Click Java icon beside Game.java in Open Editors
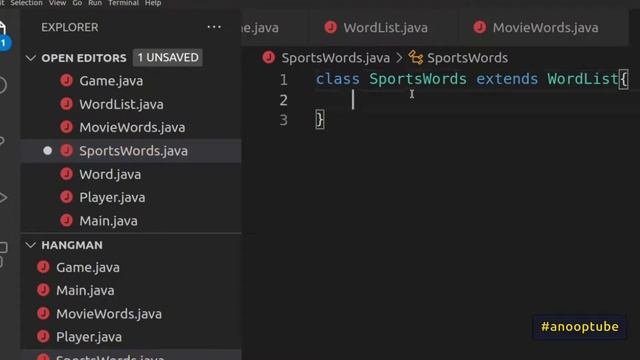Image resolution: width=640 pixels, height=360 pixels. (66, 80)
